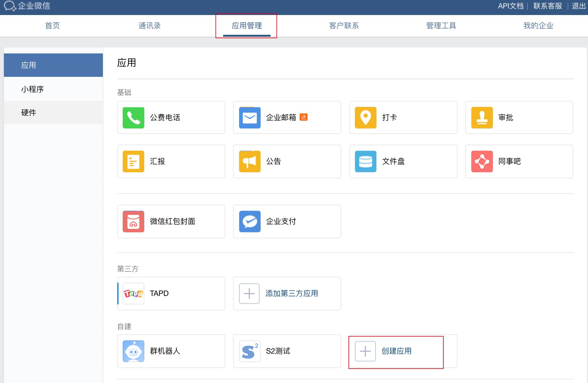The width and height of the screenshot is (588, 383).
Task: Go to the 通讯录 tab
Action: click(x=149, y=26)
